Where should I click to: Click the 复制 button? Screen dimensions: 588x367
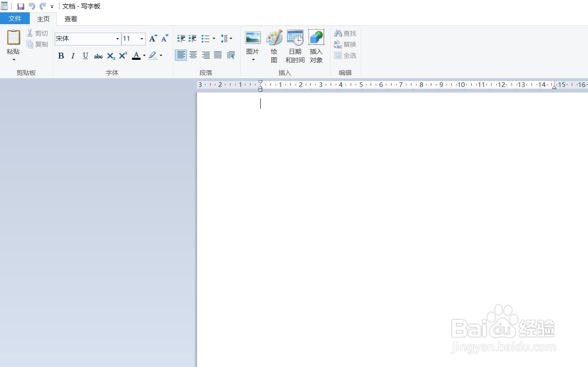(38, 44)
